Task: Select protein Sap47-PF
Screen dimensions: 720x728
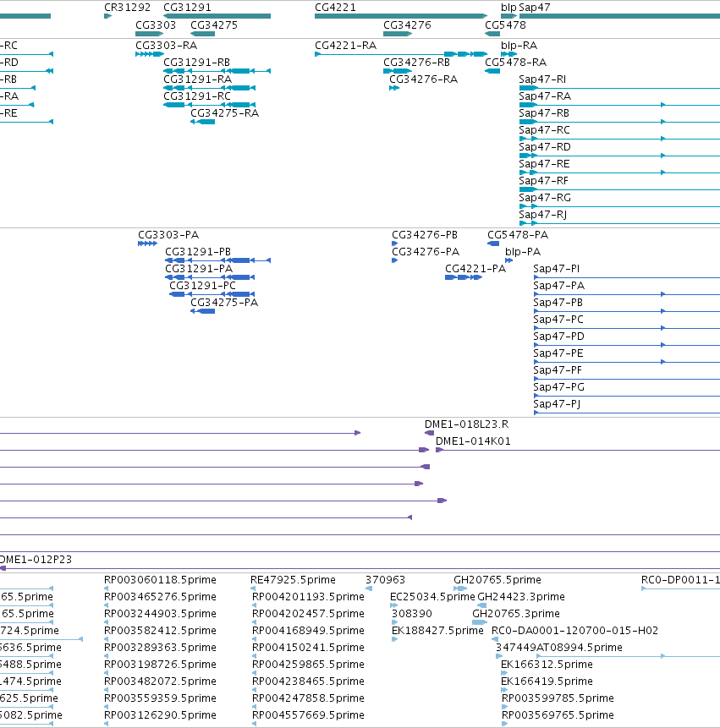Action: coord(558,370)
